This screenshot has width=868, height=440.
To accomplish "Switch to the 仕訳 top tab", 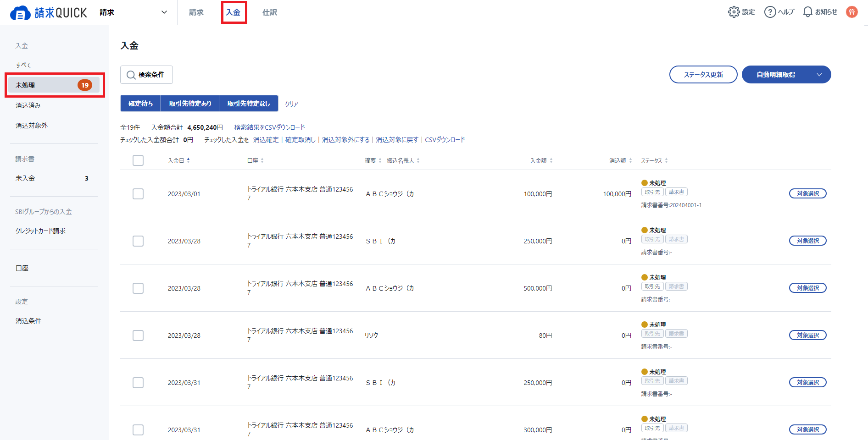I will tap(270, 12).
